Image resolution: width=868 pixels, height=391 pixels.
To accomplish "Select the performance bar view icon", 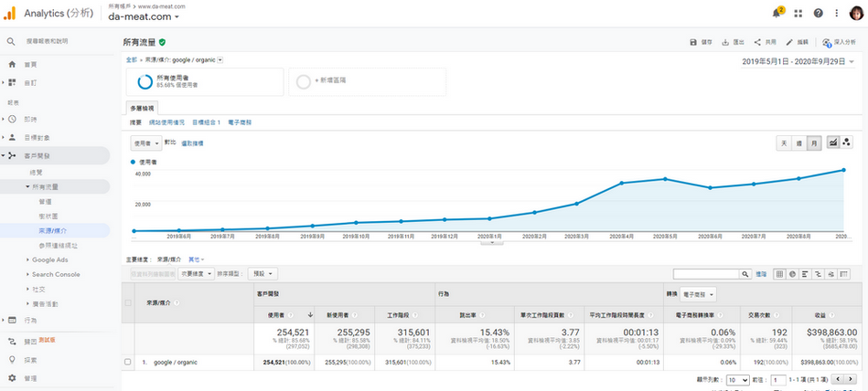I will [805, 274].
